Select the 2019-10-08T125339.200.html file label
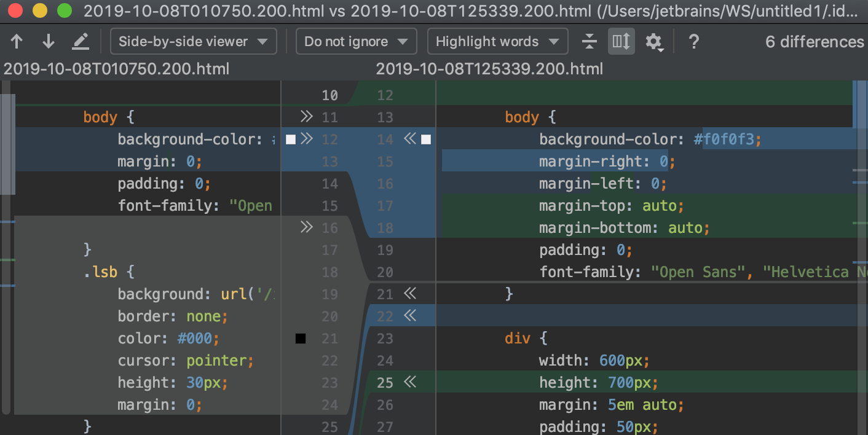The height and width of the screenshot is (435, 868). pyautogui.click(x=489, y=69)
